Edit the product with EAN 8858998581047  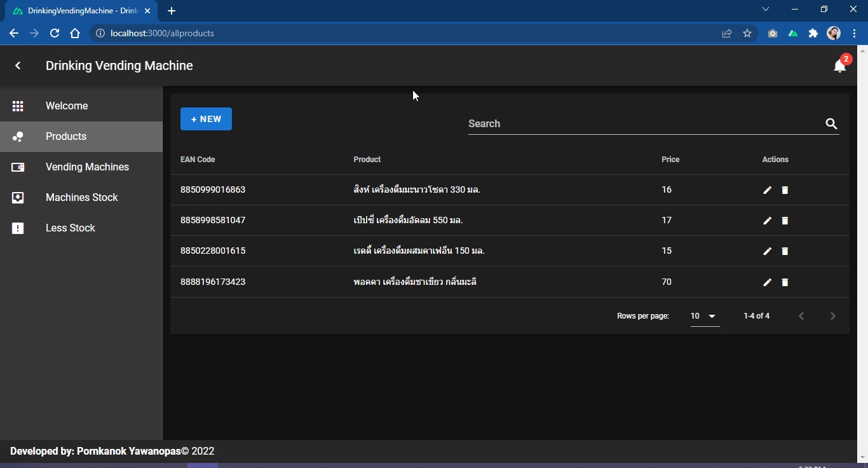coord(767,221)
